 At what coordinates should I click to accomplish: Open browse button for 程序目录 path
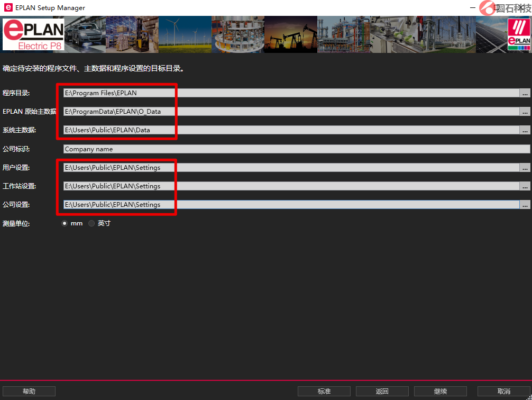tap(525, 93)
